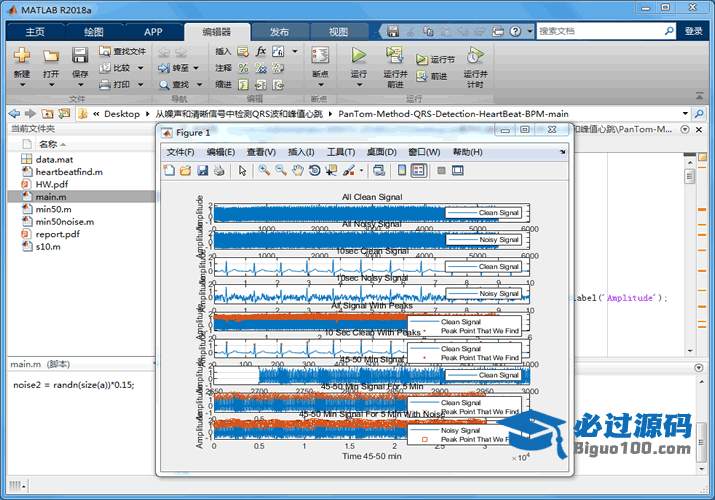The width and height of the screenshot is (715, 500).
Task: Click the Find (查找) magnifier button
Action: (174, 84)
